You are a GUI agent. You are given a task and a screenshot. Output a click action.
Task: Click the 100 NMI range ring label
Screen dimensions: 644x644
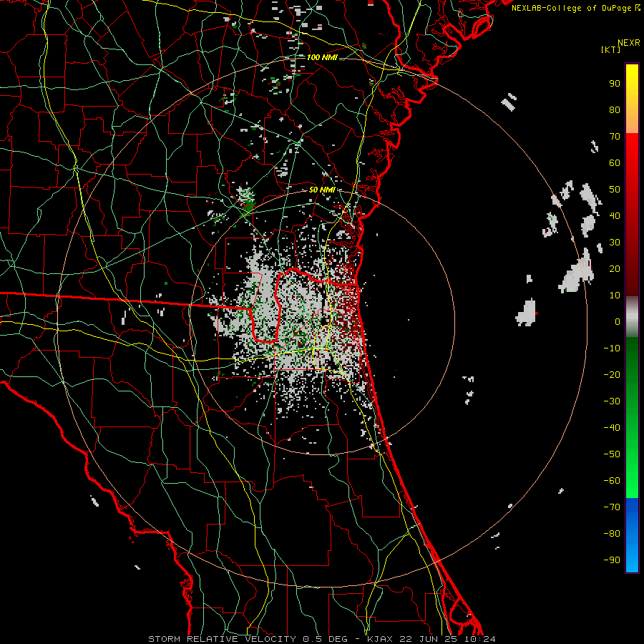point(322,57)
